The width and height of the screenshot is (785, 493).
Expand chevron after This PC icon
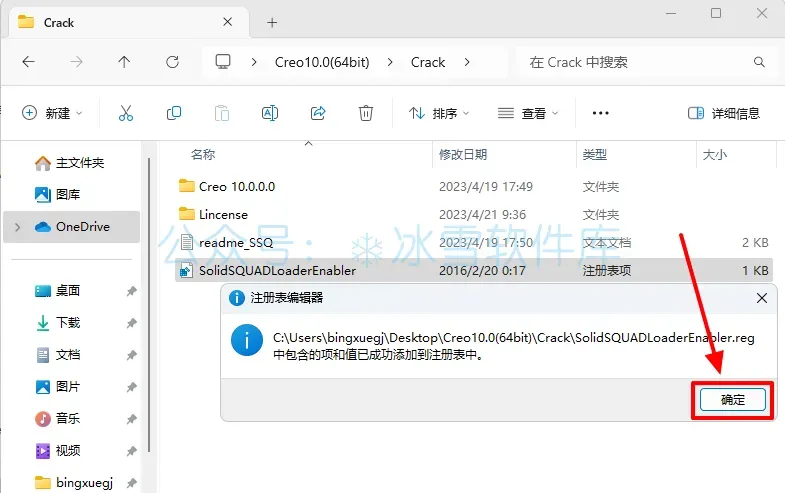click(x=254, y=62)
